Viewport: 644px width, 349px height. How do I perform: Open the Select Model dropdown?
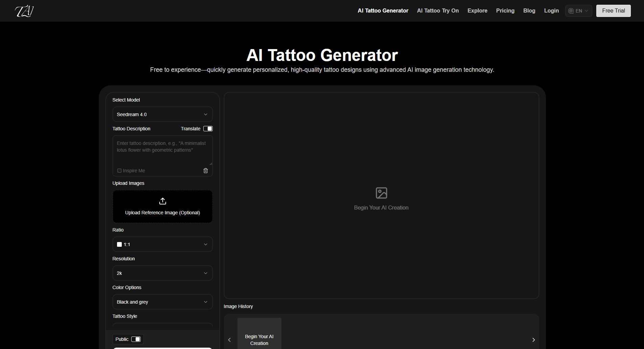pos(162,114)
